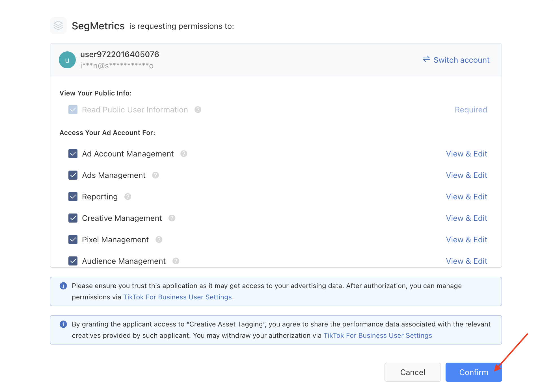
Task: Click the teal user avatar circle
Action: click(67, 60)
